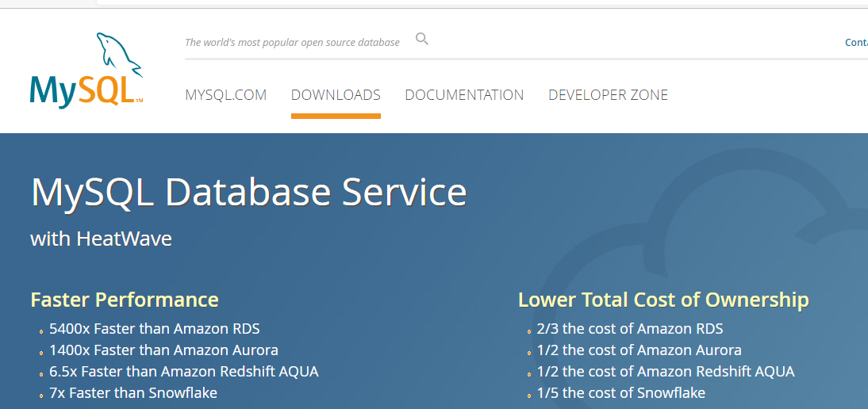This screenshot has width=868, height=409.
Task: Click the MySQL dolphin logo
Action: pos(87,71)
